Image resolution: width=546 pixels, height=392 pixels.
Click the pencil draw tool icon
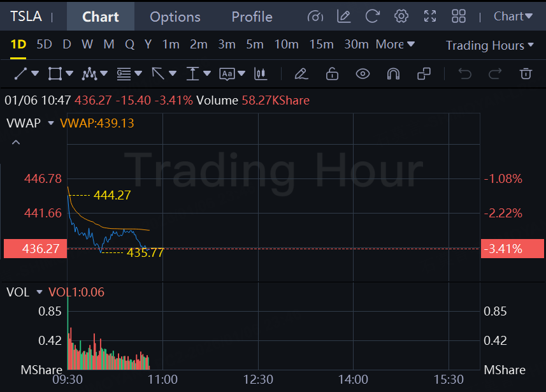click(x=301, y=74)
